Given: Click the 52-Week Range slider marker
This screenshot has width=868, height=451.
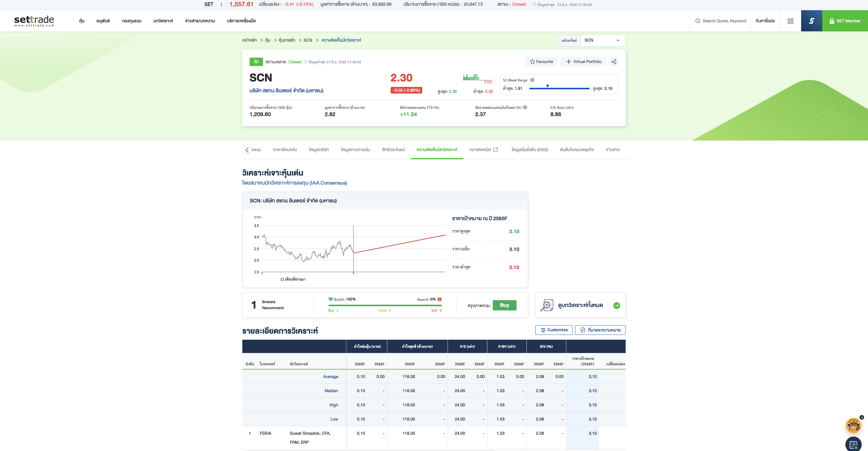Looking at the screenshot, I should (548, 86).
